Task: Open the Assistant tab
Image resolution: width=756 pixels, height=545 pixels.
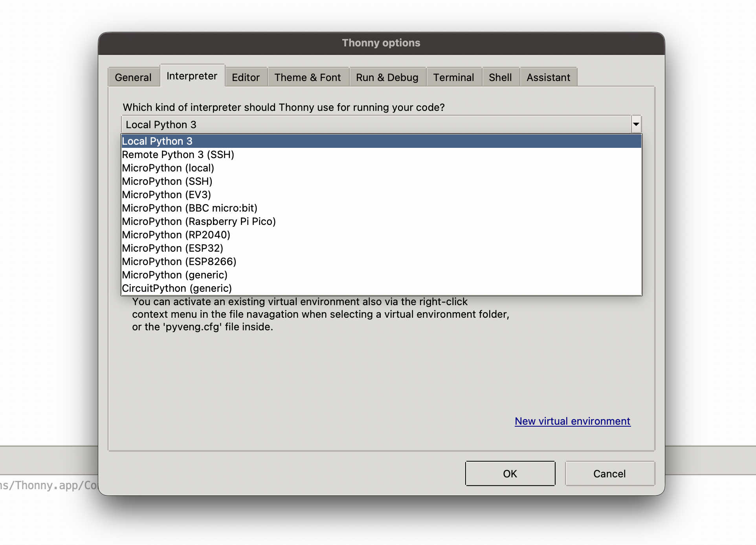Action: 548,77
